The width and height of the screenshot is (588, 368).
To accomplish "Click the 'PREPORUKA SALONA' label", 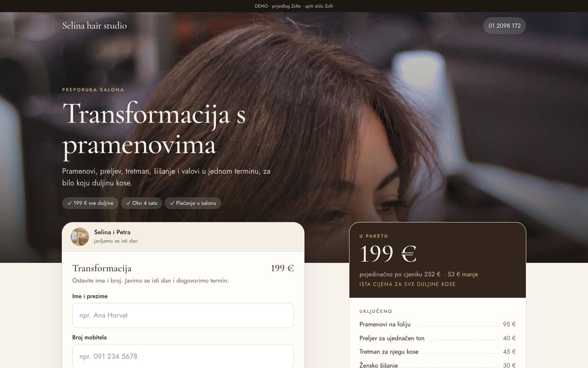I will [x=93, y=90].
